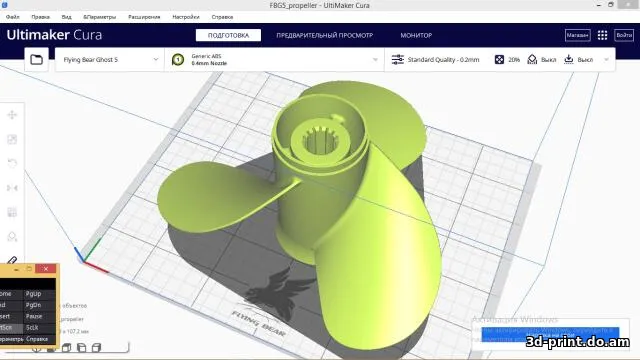Select the Move tool in left toolbar

pos(12,115)
